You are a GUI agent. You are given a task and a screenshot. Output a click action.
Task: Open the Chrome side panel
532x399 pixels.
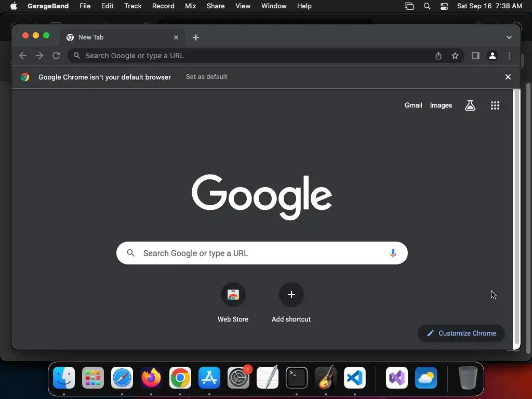click(x=476, y=56)
